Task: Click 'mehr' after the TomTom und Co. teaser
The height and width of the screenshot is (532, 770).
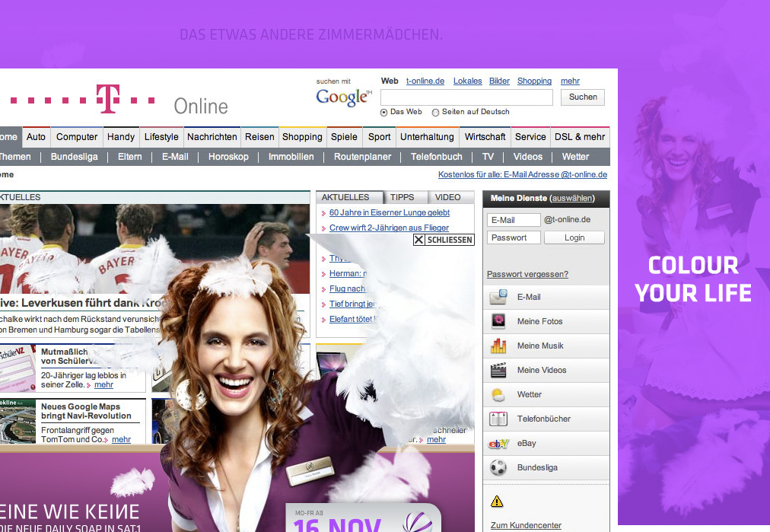Action: coord(121,440)
